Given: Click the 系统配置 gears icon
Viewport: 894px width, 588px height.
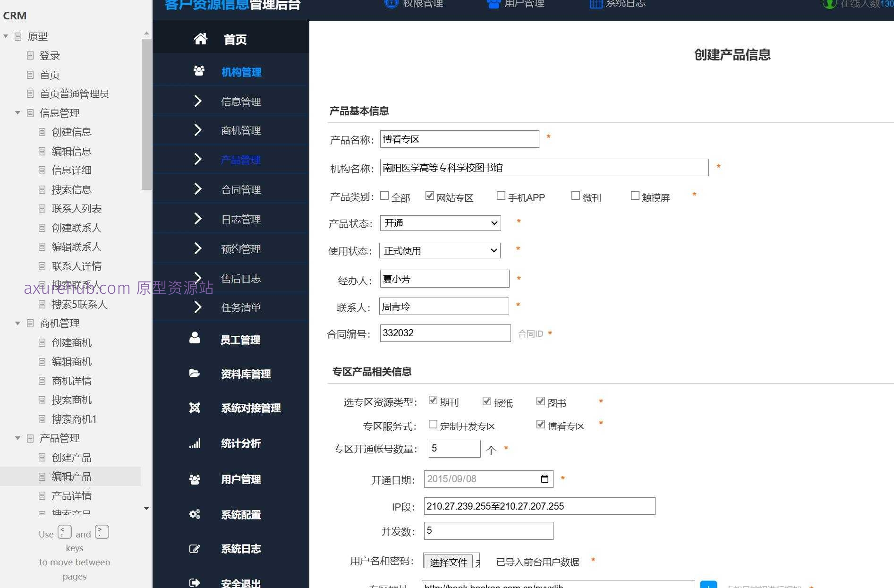Looking at the screenshot, I should (195, 514).
